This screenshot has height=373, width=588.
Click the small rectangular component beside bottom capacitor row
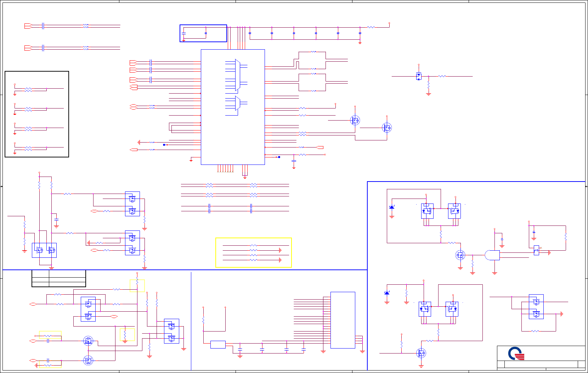[218, 345]
